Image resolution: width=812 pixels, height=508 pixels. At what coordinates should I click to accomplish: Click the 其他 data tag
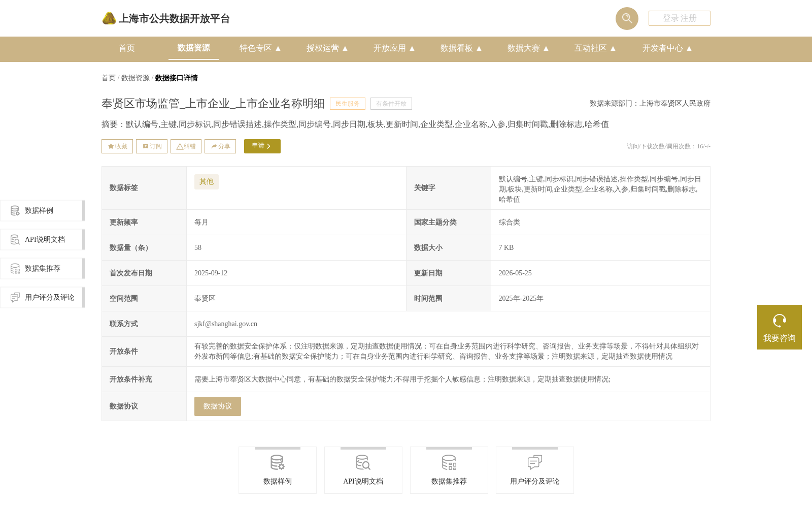[x=207, y=182]
